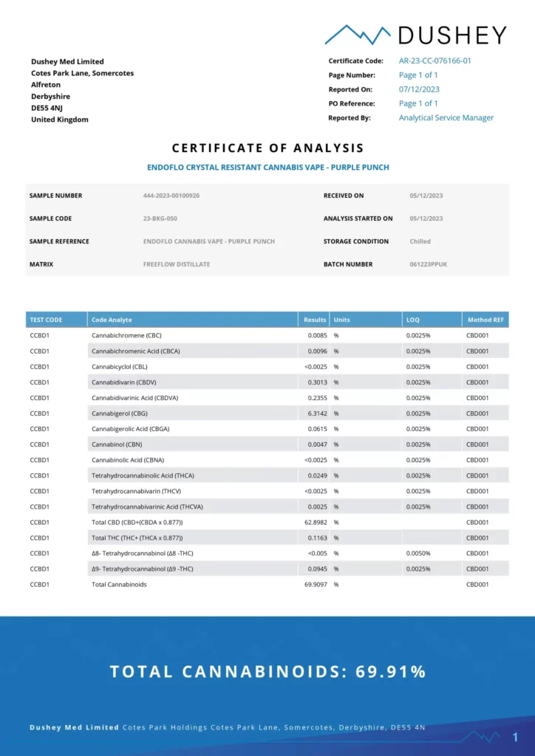Click 'Total THC (THC+ (THCA x 0.877))' row
Viewport: 535px width, 756px height.
[x=137, y=537]
